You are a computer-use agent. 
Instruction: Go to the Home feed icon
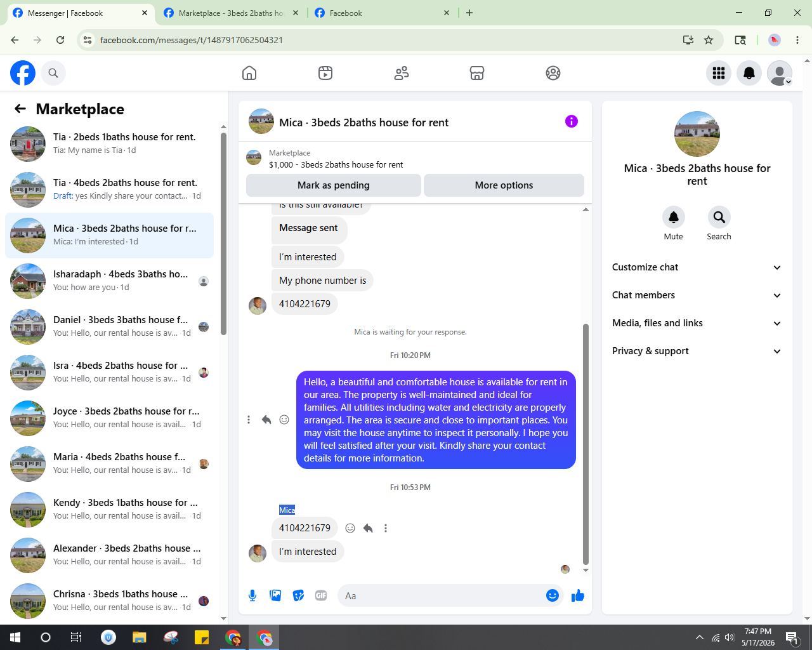[249, 73]
